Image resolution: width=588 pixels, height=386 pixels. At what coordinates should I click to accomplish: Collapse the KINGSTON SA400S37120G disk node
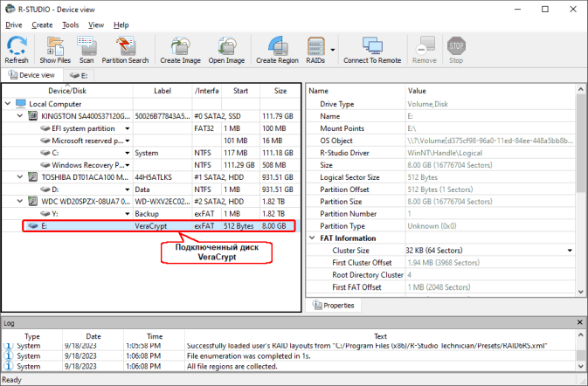pyautogui.click(x=20, y=116)
